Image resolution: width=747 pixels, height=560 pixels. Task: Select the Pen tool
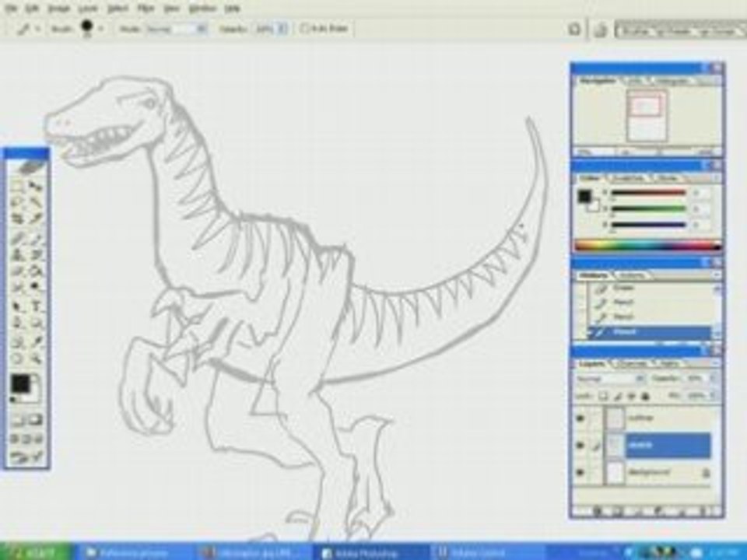[18, 324]
